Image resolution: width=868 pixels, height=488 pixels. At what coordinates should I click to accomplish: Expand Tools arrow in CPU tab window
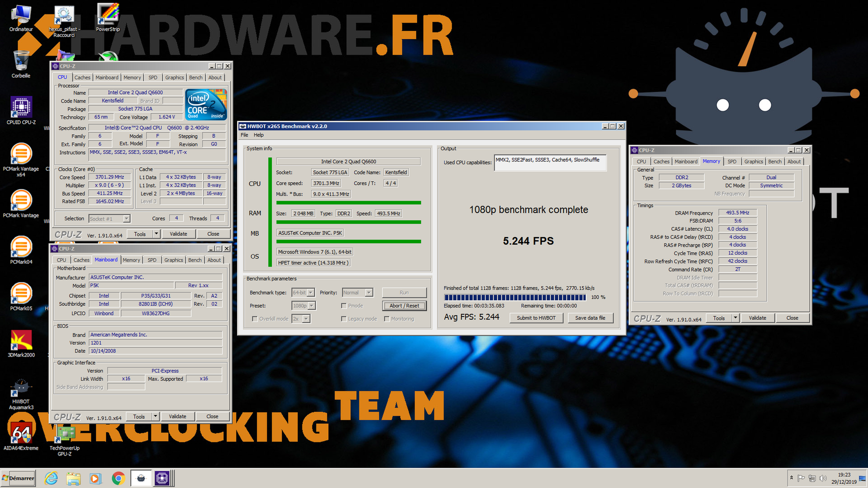(x=156, y=234)
